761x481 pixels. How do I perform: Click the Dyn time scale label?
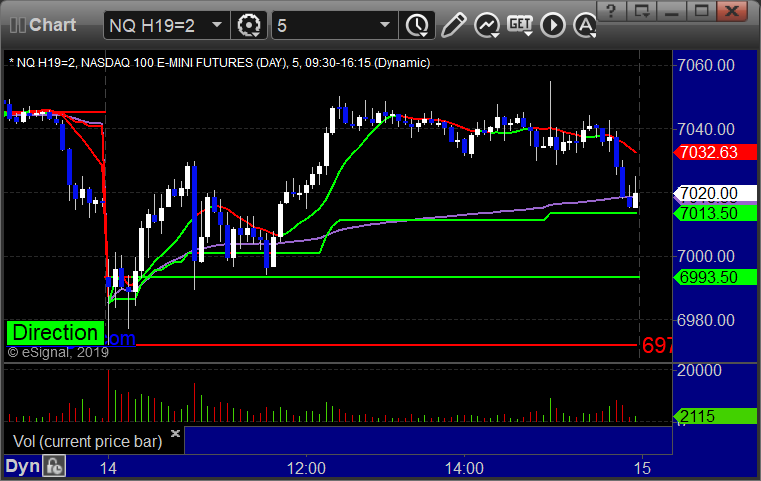point(22,466)
